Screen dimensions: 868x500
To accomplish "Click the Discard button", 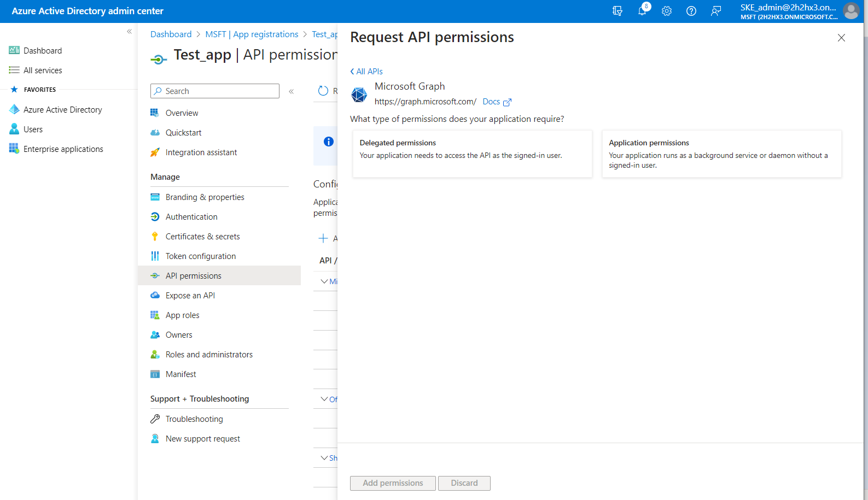I will [464, 483].
